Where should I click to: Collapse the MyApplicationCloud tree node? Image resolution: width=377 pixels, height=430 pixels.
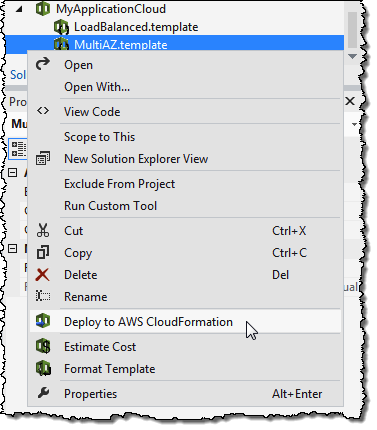pyautogui.click(x=19, y=9)
